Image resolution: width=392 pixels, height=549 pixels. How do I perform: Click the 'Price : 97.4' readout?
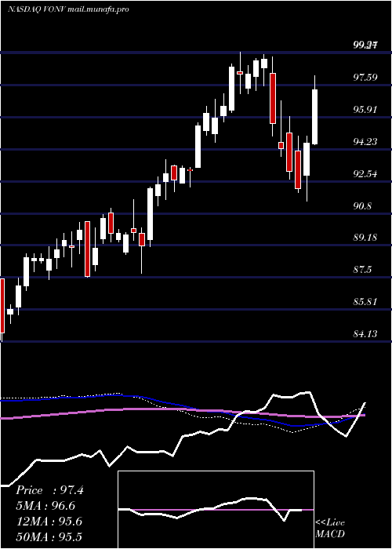coord(49,490)
